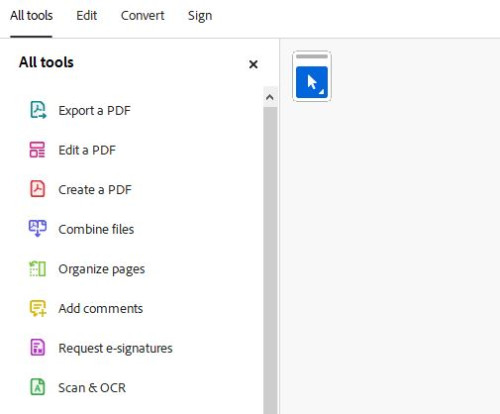Click the Export a PDF icon
The height and width of the screenshot is (414, 500).
coord(38,110)
